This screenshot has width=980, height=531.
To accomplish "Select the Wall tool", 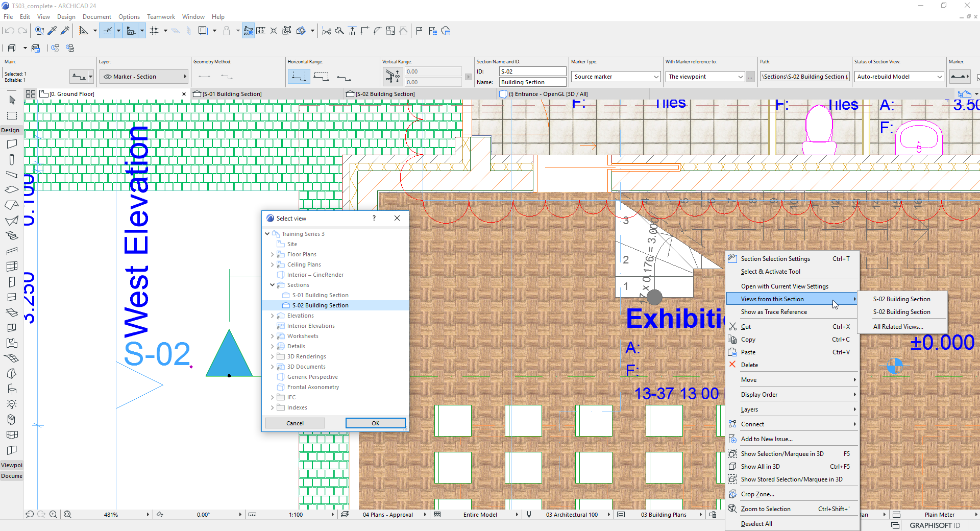I will (12, 144).
